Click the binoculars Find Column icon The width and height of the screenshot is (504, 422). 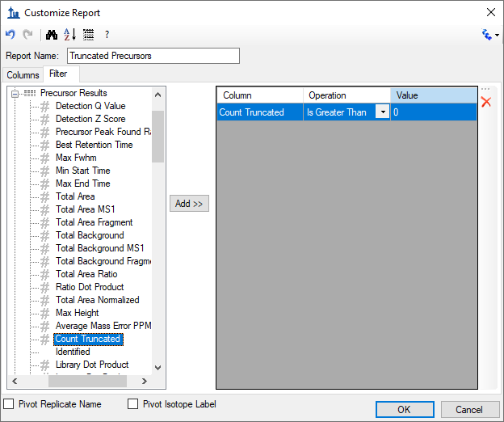click(x=52, y=35)
